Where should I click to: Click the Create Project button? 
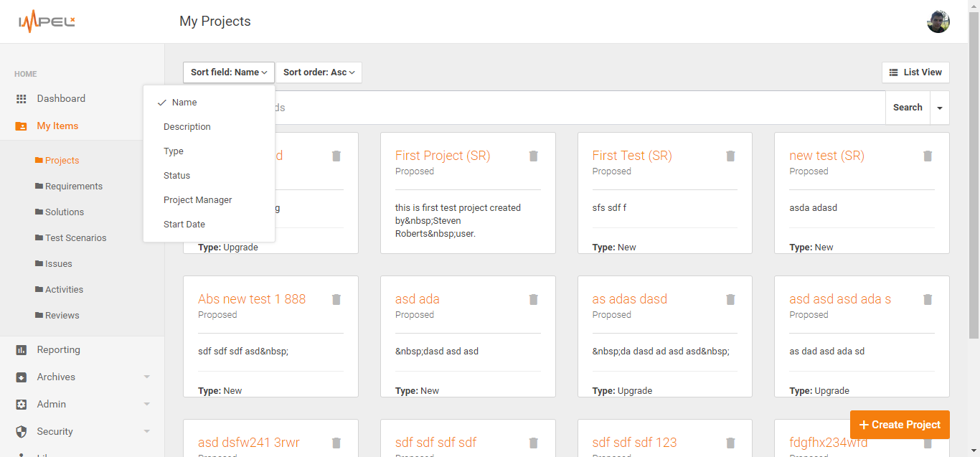pyautogui.click(x=900, y=425)
